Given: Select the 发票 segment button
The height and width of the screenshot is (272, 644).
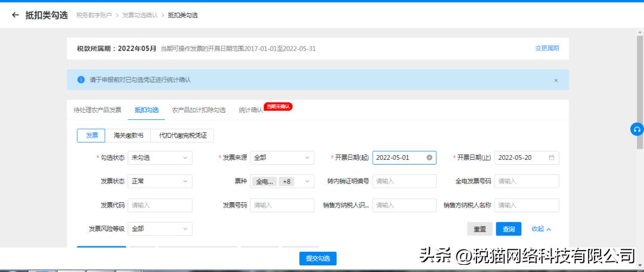Looking at the screenshot, I should (x=91, y=135).
